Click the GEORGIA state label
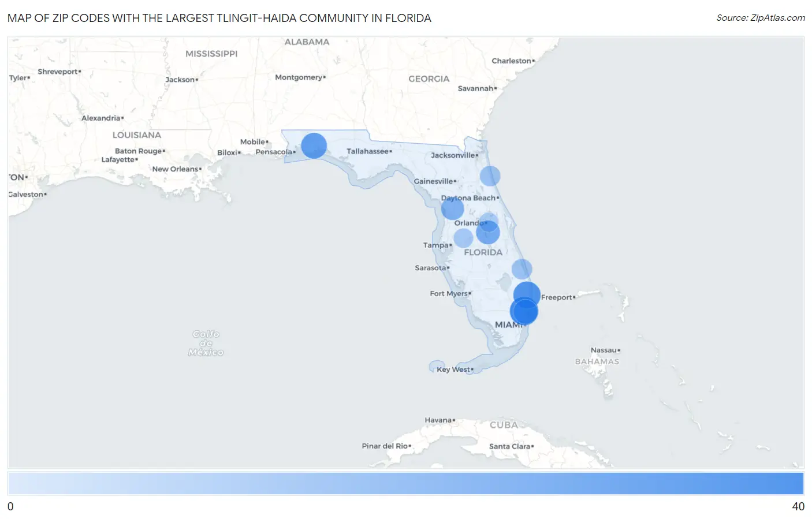Screen dimensions: 812x519 (429, 79)
